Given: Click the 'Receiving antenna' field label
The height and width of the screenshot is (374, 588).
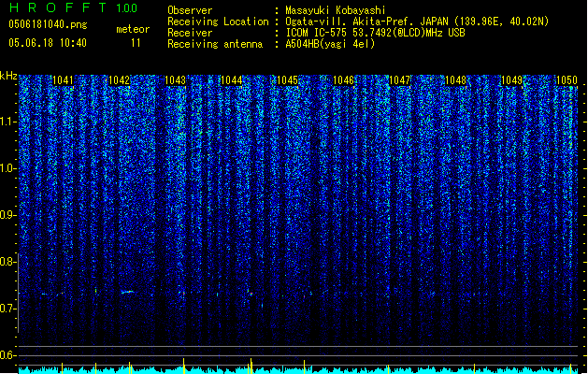Looking at the screenshot, I should click(x=215, y=44).
